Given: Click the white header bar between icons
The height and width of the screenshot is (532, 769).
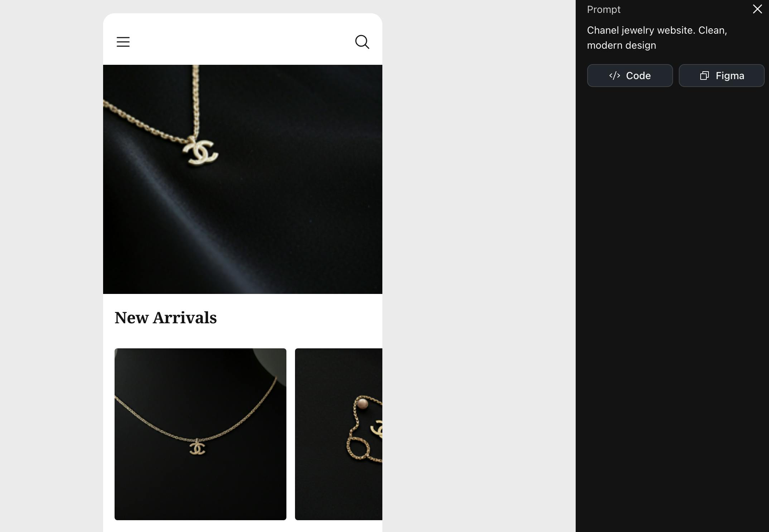Looking at the screenshot, I should tap(242, 42).
